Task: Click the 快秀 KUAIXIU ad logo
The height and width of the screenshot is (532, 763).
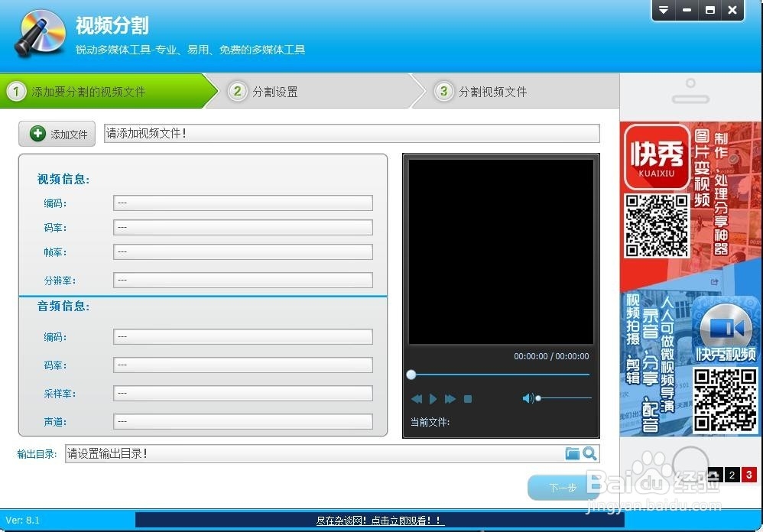Action: [x=657, y=157]
